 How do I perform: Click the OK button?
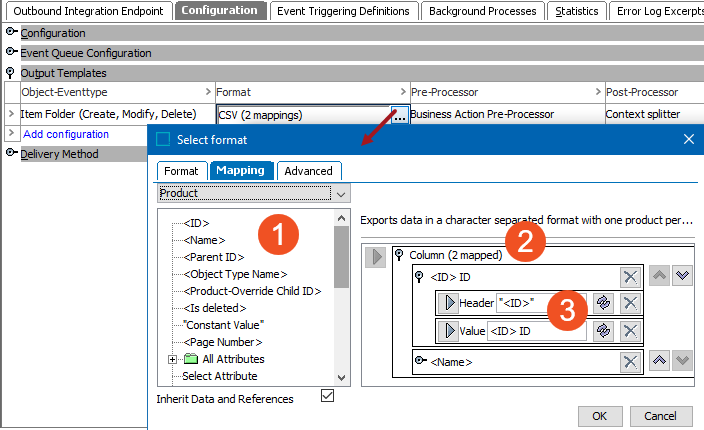click(599, 415)
